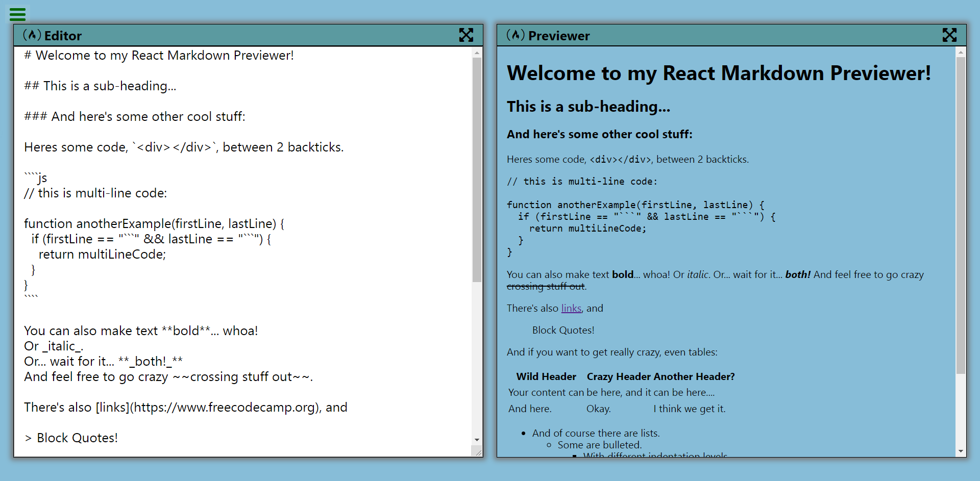Click '~~crossing stuff out~~' editor line
The image size is (980, 481).
168,376
